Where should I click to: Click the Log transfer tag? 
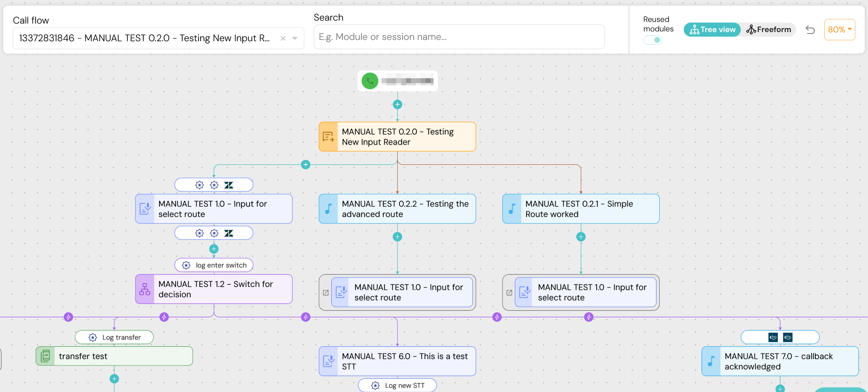click(x=114, y=337)
